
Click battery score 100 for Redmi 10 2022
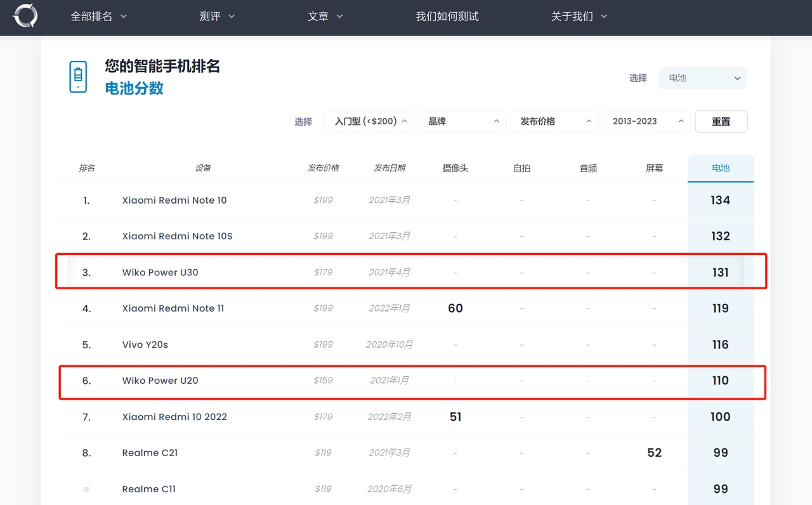click(721, 417)
